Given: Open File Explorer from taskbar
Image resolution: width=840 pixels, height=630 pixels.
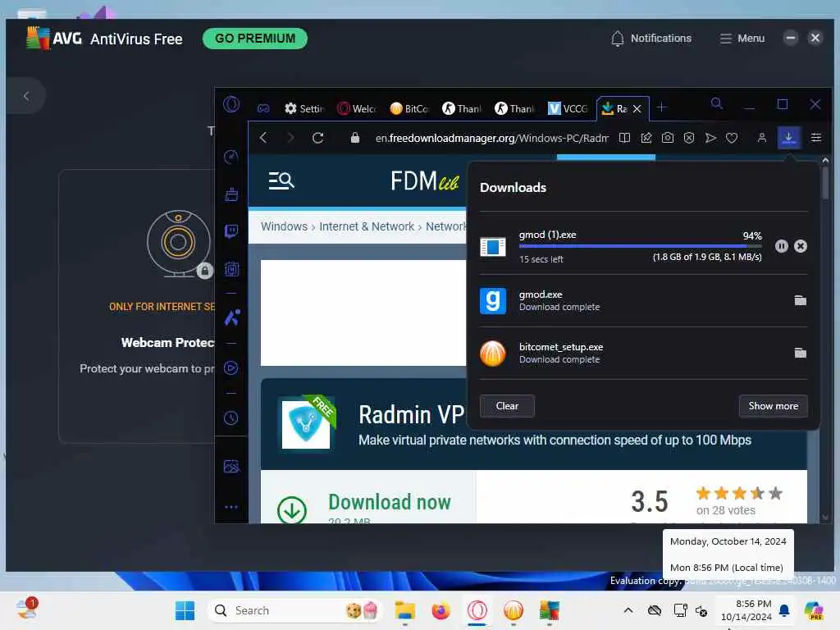Looking at the screenshot, I should click(405, 610).
